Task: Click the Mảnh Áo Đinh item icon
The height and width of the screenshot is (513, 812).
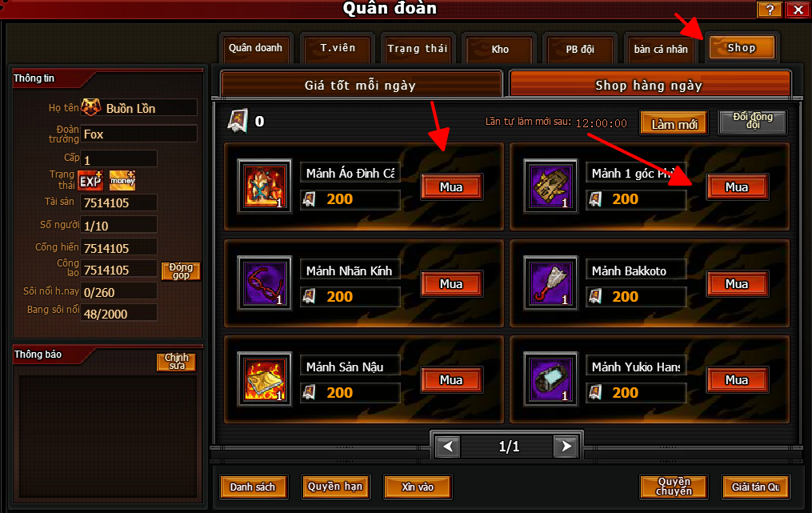Action: pyautogui.click(x=265, y=186)
